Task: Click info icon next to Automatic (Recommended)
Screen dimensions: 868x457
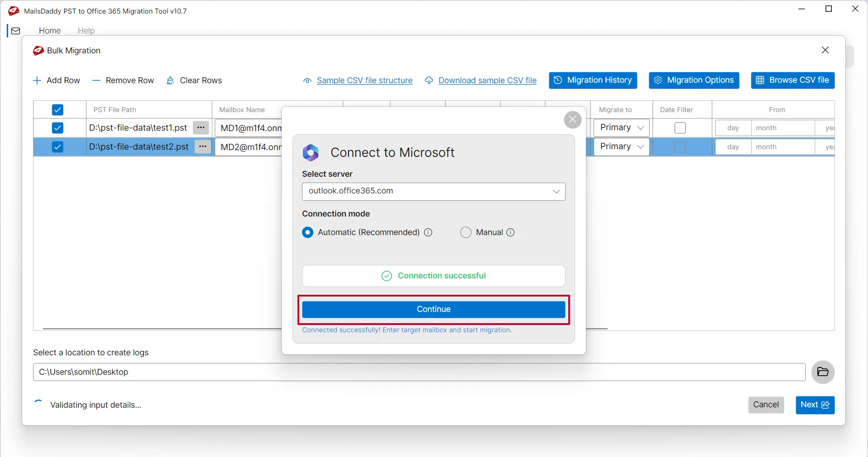Action: [428, 232]
